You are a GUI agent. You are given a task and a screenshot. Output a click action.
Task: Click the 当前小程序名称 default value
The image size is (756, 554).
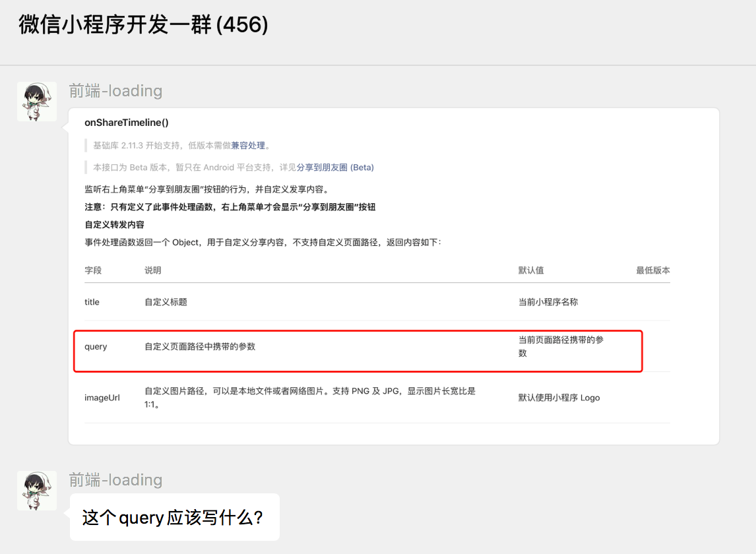[x=548, y=302]
